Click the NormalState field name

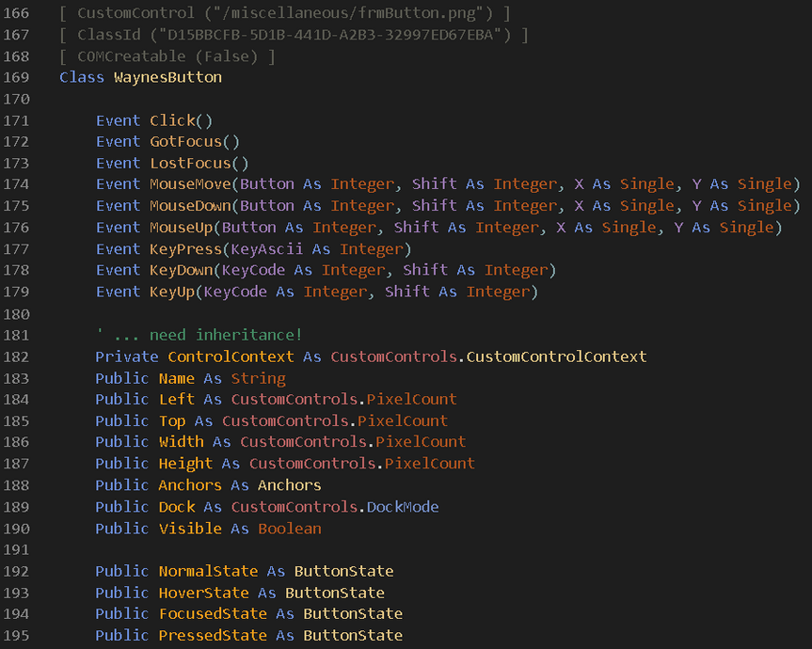point(208,571)
